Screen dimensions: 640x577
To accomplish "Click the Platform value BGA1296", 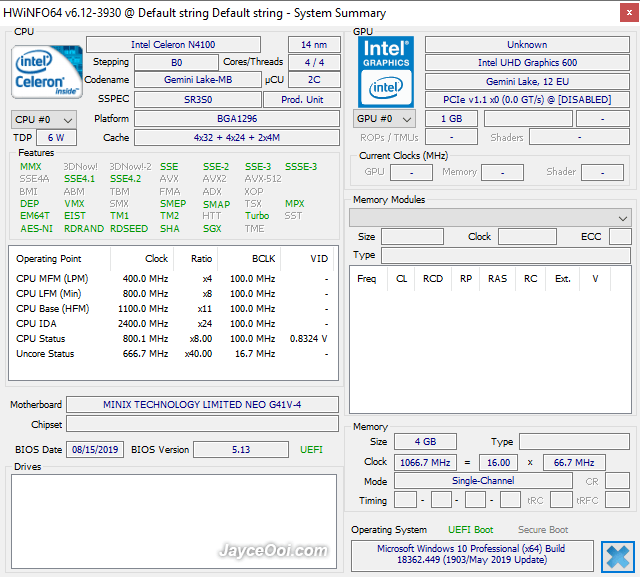I will point(237,119).
